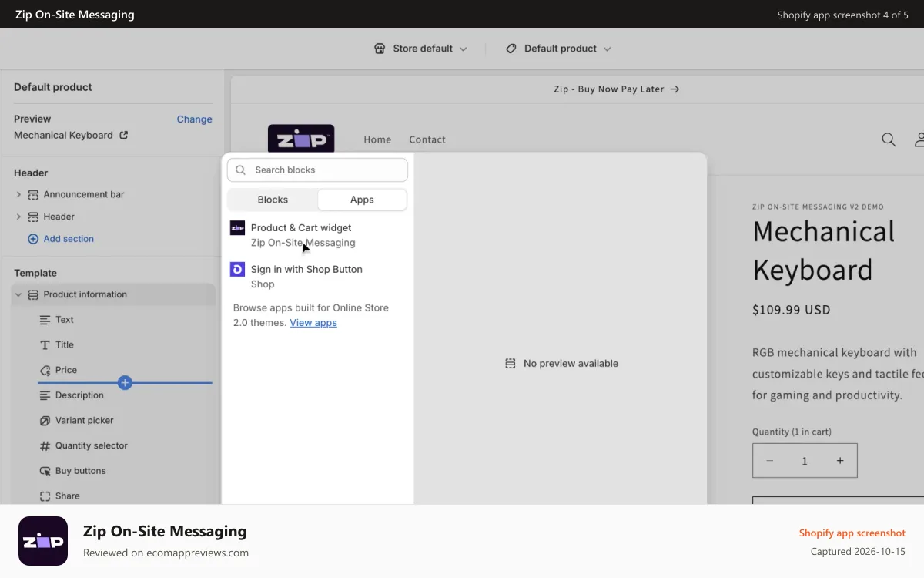
Task: Click the blue add block plus button
Action: [125, 382]
